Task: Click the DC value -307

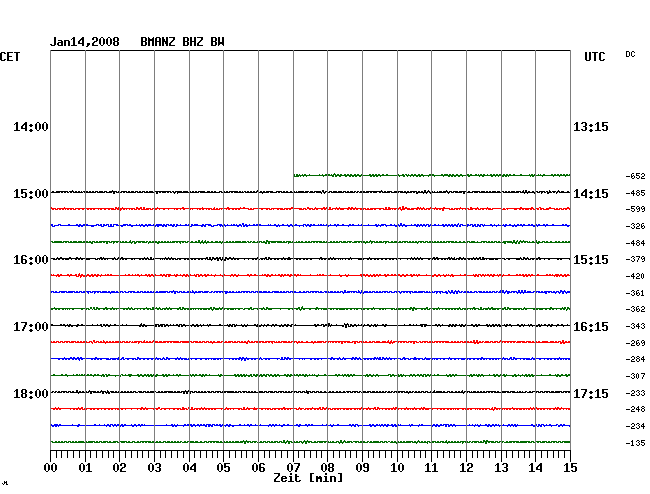Action: tap(635, 376)
